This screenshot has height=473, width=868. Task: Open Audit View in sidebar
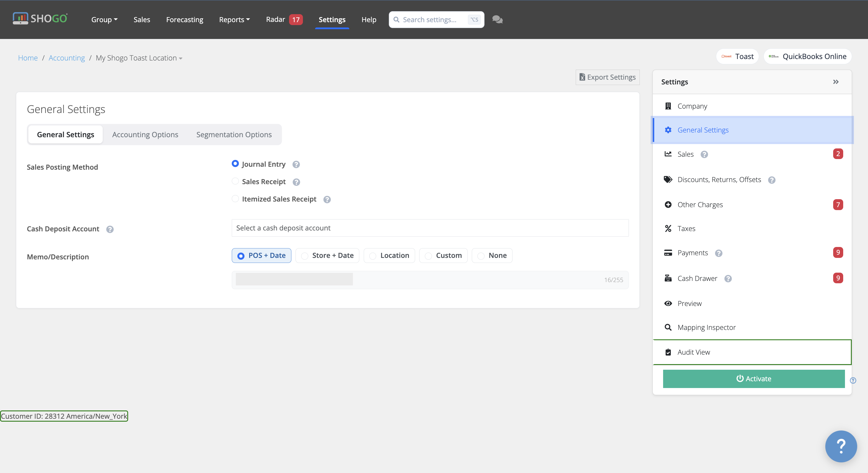tap(752, 352)
